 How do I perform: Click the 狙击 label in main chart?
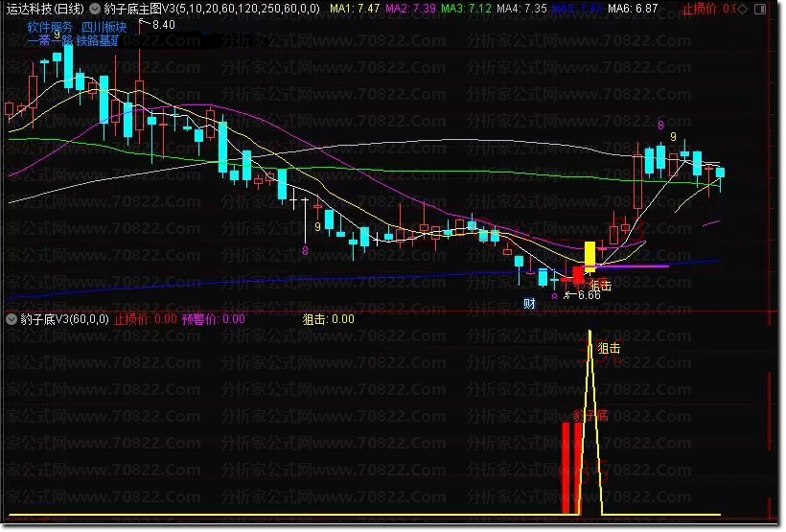coord(600,286)
